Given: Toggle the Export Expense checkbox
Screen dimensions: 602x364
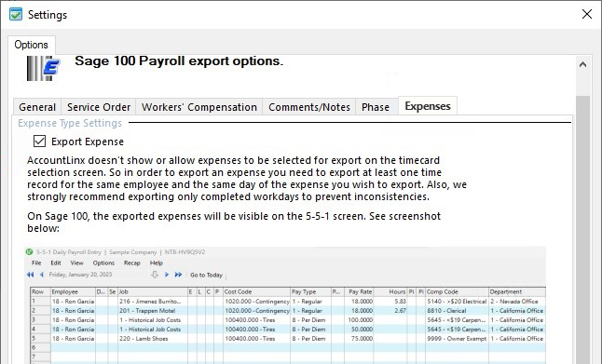Looking at the screenshot, I should (39, 142).
